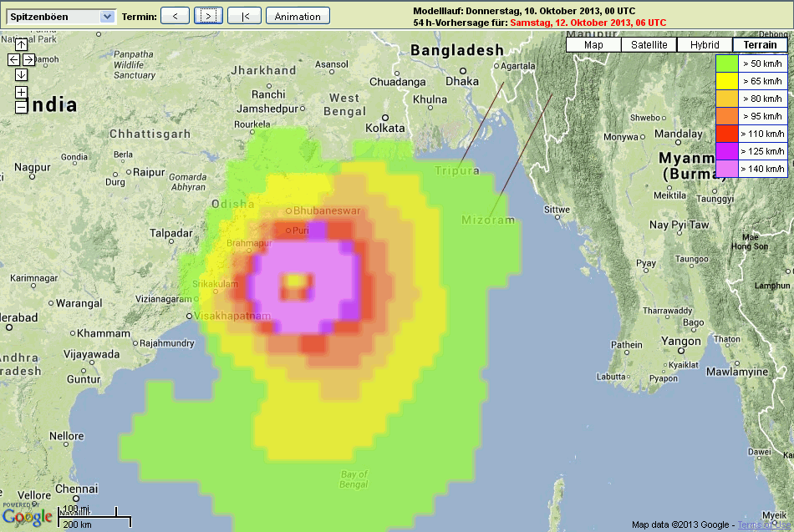
Task: Switch to the Map view tab
Action: 593,45
